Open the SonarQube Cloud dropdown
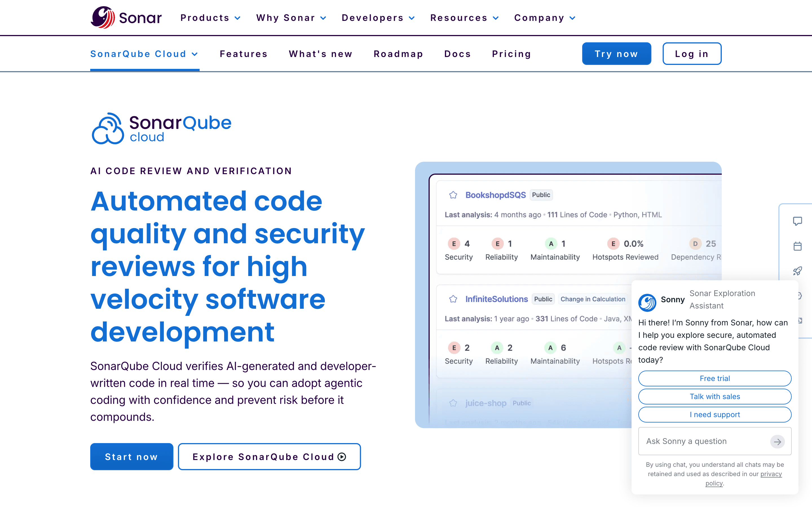This screenshot has width=812, height=508. tap(144, 54)
